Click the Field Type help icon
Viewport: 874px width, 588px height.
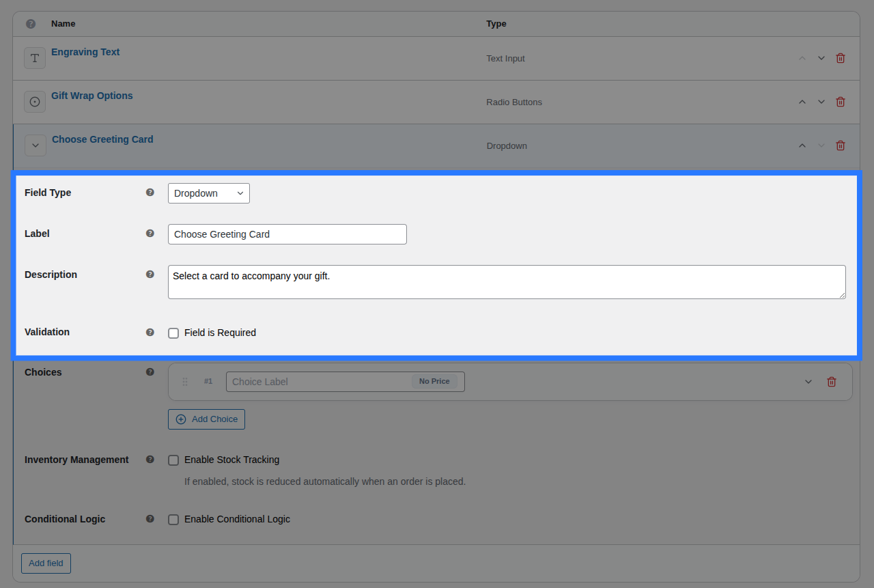point(150,193)
